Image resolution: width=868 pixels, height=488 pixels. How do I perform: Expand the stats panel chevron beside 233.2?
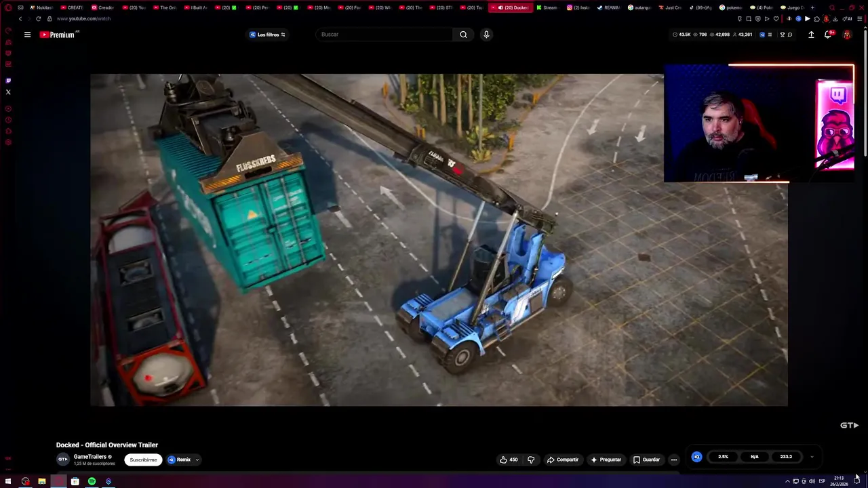click(812, 457)
